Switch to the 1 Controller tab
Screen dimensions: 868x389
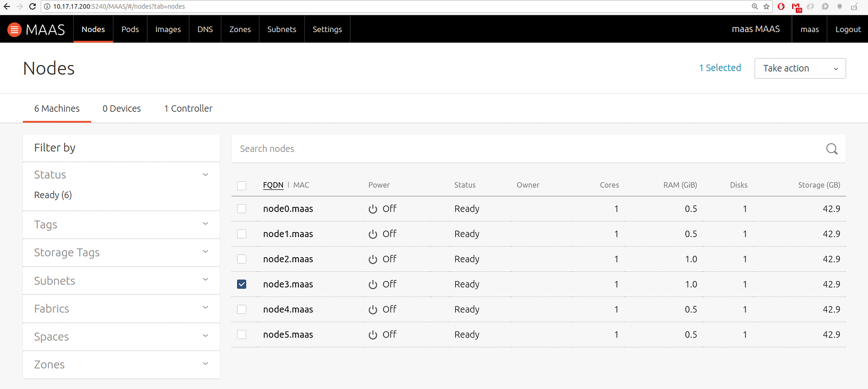pos(188,109)
